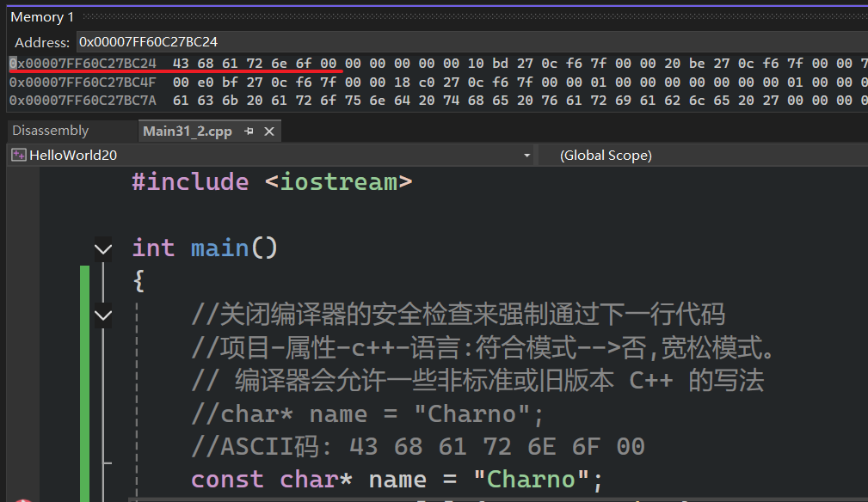Switch to the Disassembly tab
This screenshot has width=868, height=502.
pos(50,131)
